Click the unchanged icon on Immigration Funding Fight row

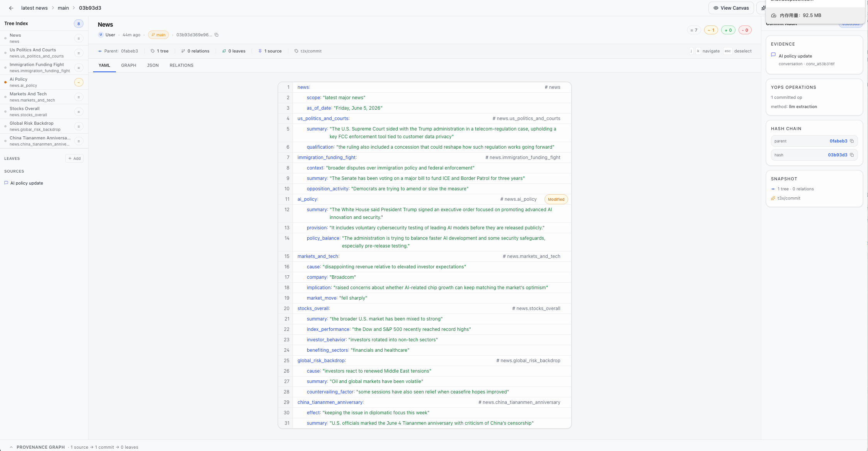pyautogui.click(x=78, y=68)
